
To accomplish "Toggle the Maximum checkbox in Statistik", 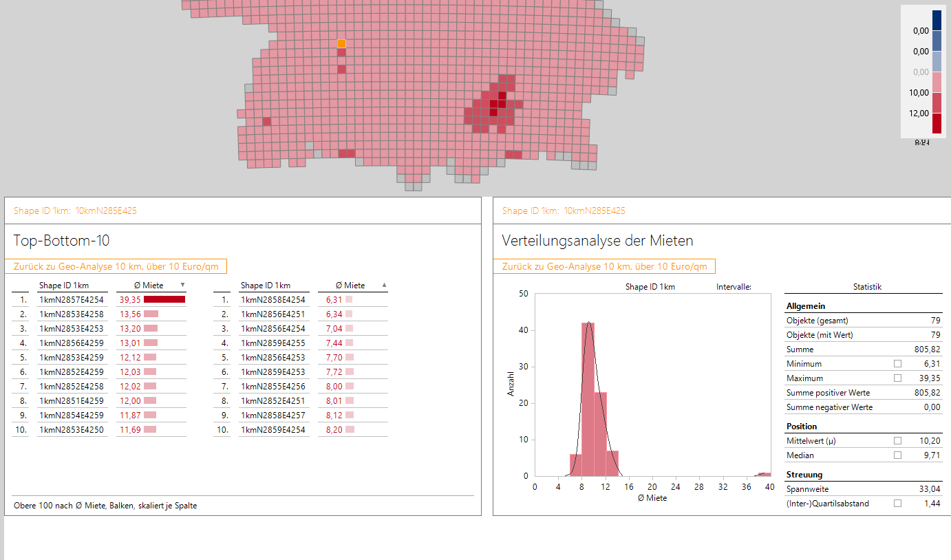I will click(x=897, y=378).
